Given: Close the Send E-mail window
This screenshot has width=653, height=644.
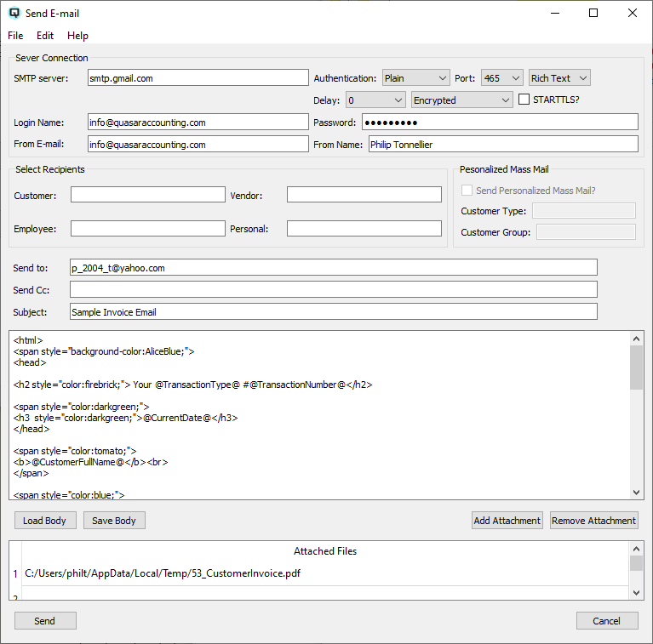Looking at the screenshot, I should pos(633,13).
